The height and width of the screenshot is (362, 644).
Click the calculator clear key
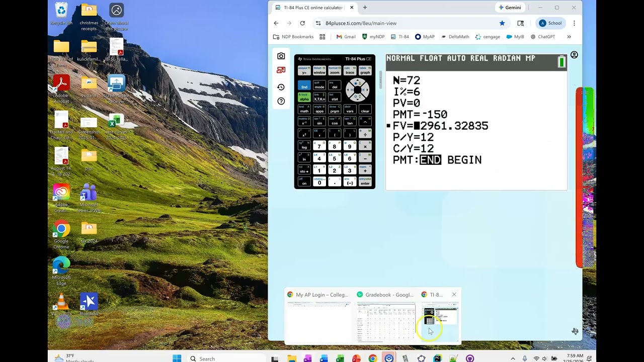tap(365, 110)
